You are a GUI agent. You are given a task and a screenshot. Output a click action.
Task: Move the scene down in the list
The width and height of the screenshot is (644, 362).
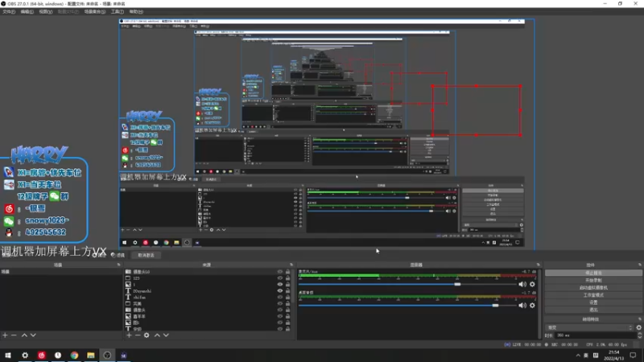tap(33, 335)
